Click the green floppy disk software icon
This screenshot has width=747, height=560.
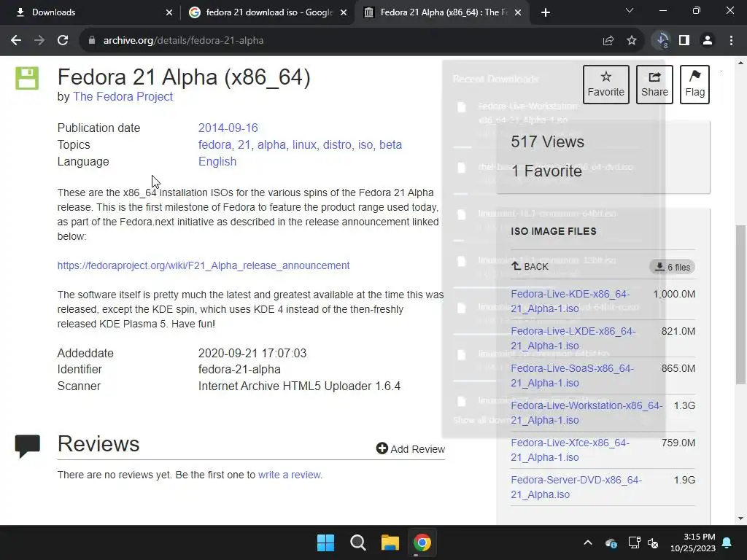(x=27, y=78)
